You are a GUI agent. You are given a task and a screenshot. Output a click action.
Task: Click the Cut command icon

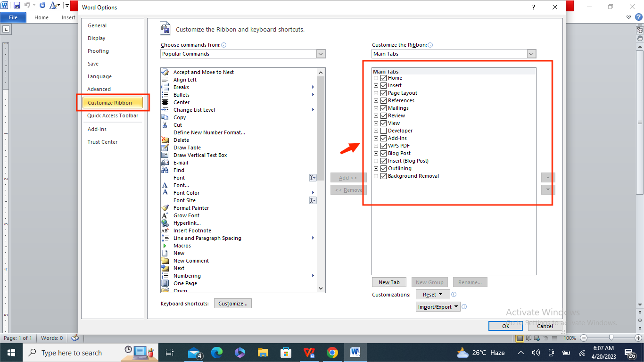pyautogui.click(x=166, y=124)
